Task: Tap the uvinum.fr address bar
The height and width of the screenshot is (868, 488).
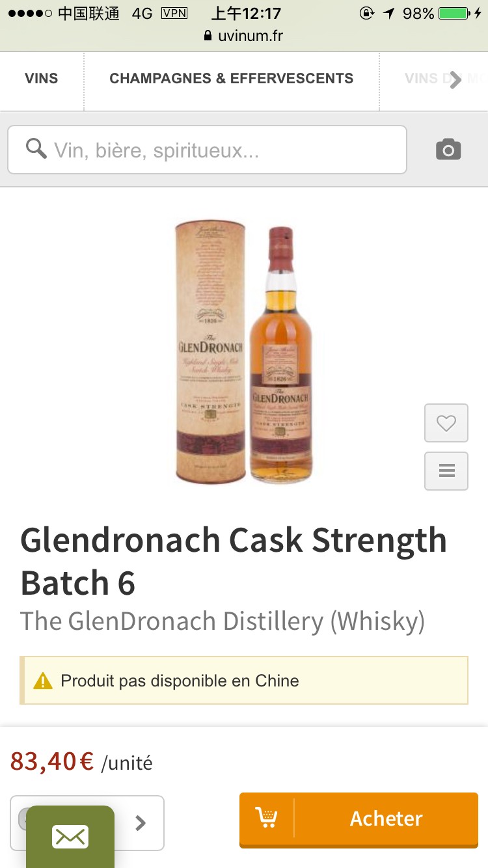Action: 244,36
